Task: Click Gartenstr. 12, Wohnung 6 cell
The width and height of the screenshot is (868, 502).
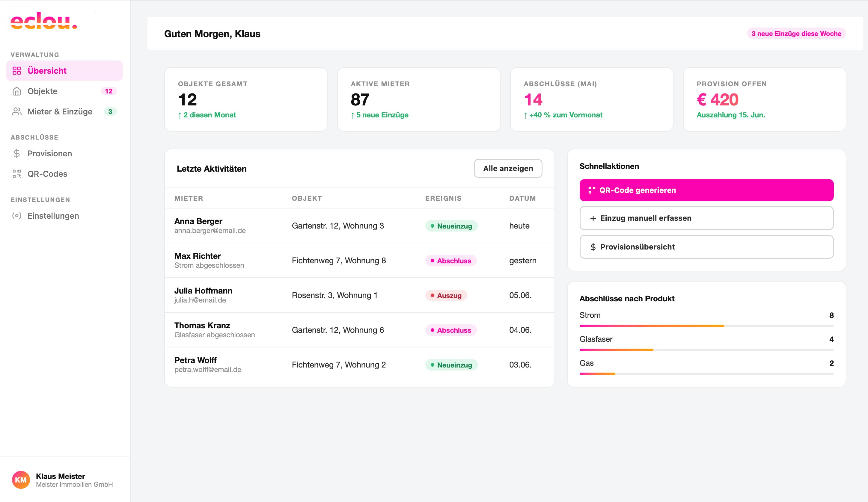Action: coord(338,330)
